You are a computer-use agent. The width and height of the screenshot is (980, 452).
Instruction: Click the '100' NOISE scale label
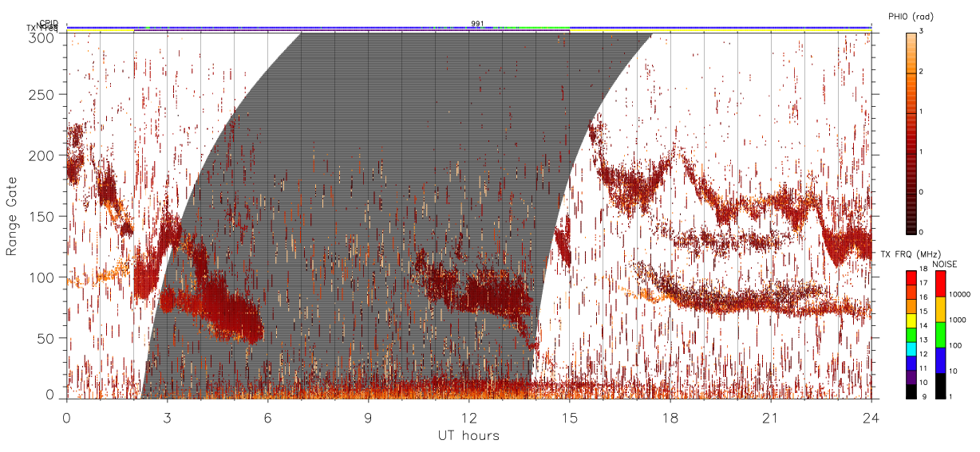(x=957, y=345)
